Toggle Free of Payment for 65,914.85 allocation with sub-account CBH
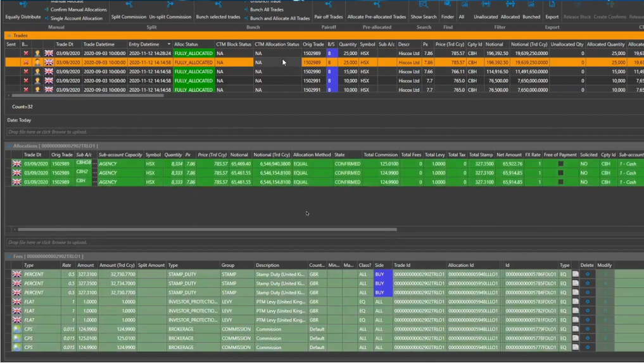Viewport: 644px width, 363px height. coord(560,182)
